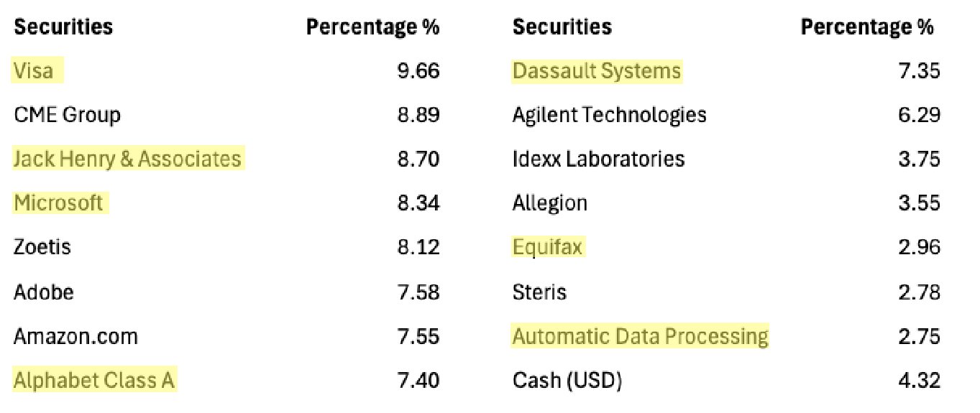Select Visa's 9.66 percentage value
Screen dimensions: 980x413
[x=418, y=71]
